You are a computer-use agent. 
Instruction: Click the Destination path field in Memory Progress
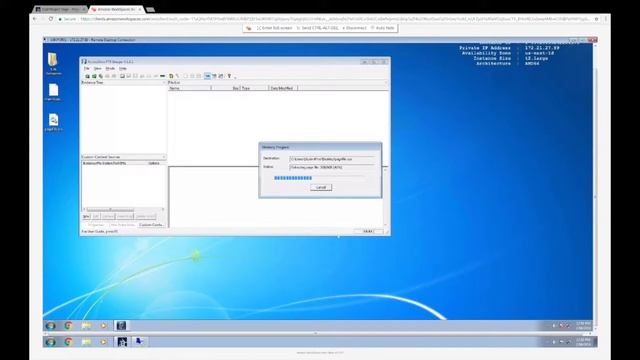331,159
